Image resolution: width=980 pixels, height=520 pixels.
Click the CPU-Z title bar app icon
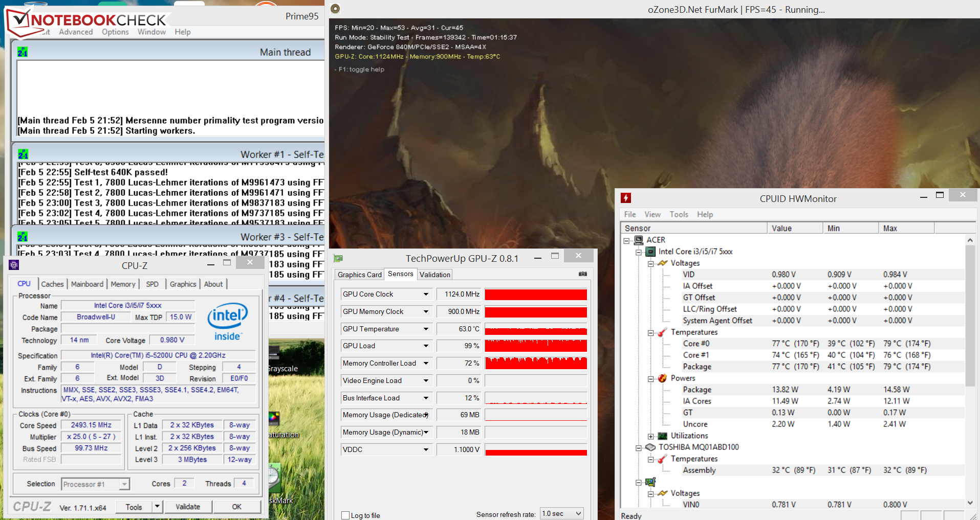14,265
